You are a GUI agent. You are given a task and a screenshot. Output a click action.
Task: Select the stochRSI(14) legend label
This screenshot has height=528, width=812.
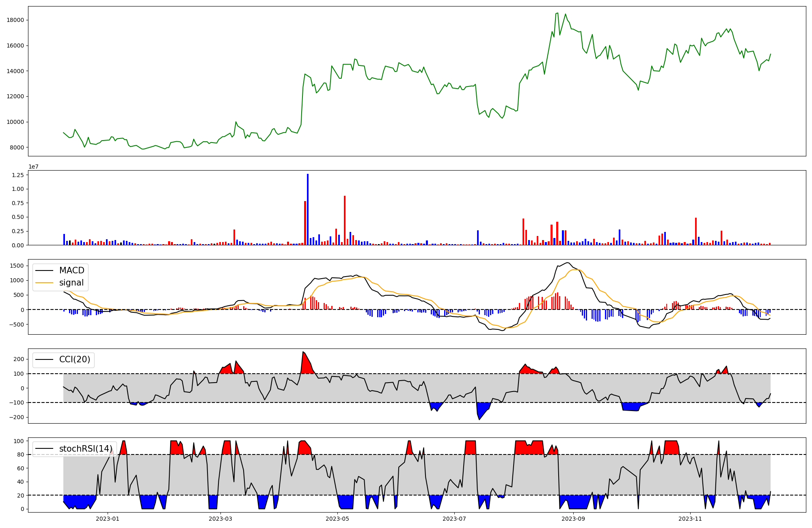pos(86,449)
